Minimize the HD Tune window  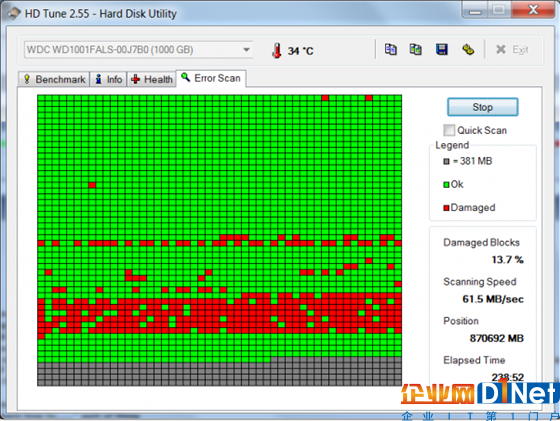click(x=475, y=10)
